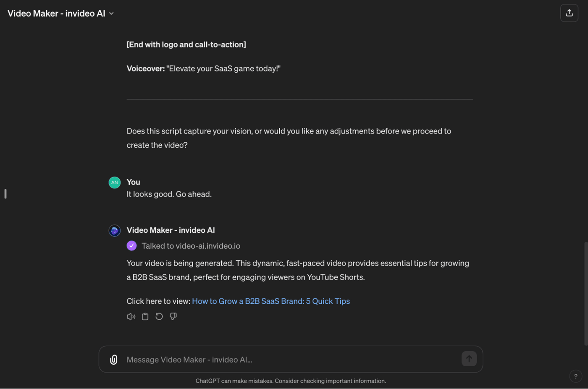The height and width of the screenshot is (389, 588).
Task: Click the small scroll marker on left edge
Action: [5, 193]
